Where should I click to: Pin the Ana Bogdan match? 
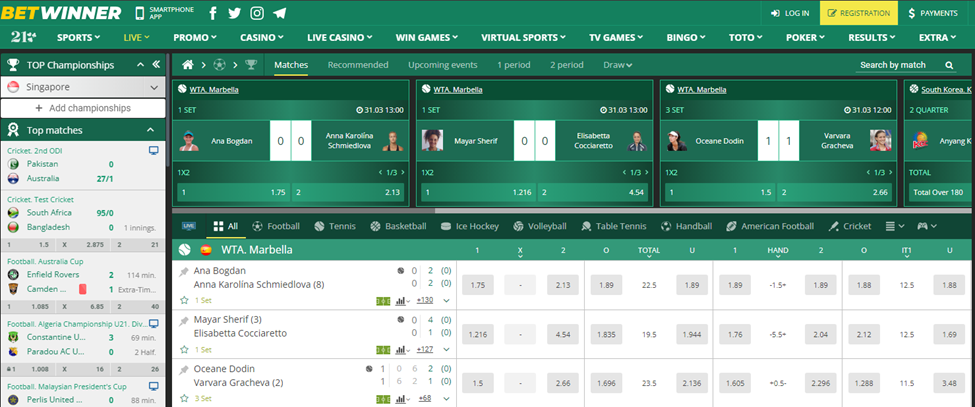point(184,272)
